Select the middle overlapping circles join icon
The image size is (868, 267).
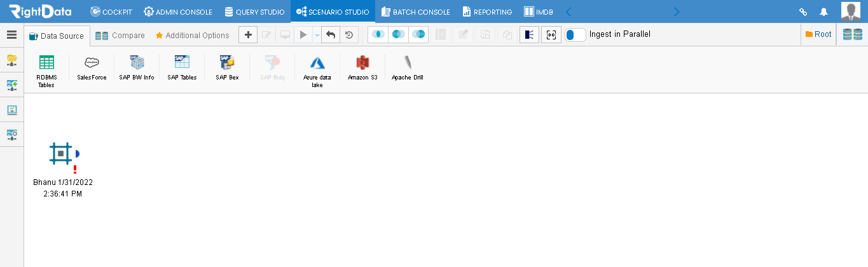pos(398,35)
